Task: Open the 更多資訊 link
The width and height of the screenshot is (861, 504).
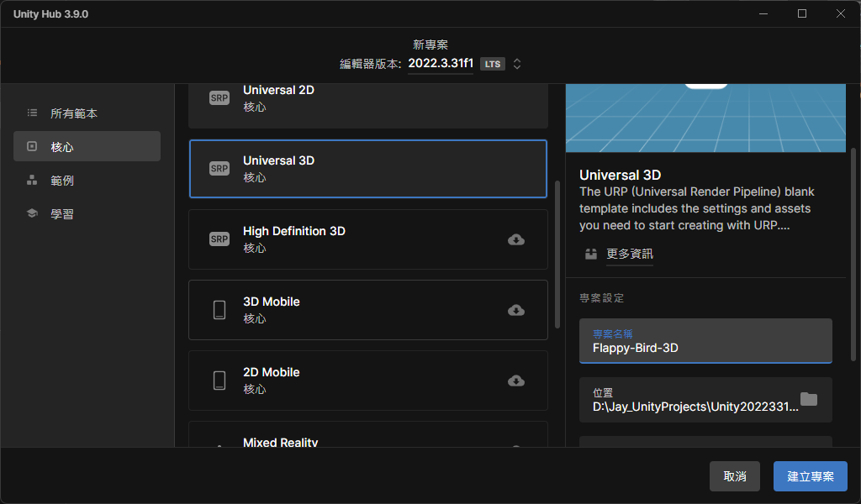Action: click(x=629, y=254)
